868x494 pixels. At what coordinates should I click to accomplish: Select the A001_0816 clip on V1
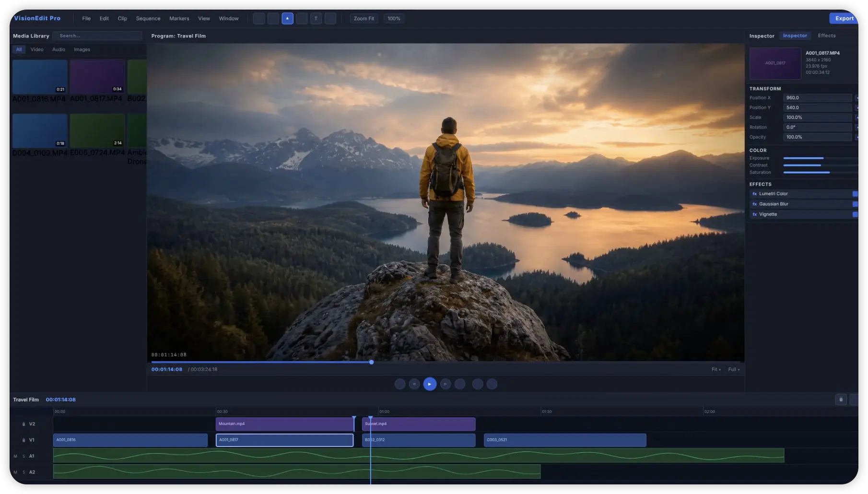pos(130,440)
